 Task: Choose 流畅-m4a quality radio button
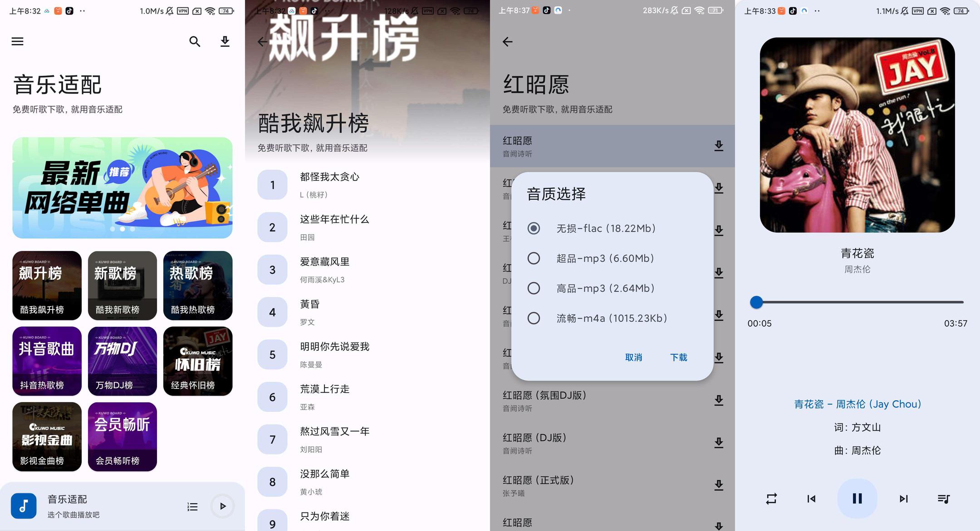pos(534,318)
